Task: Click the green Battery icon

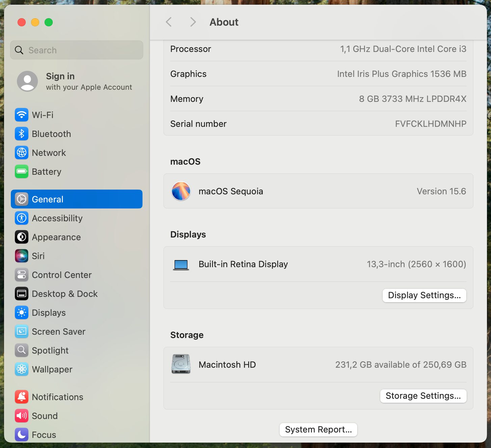Action: 22,172
